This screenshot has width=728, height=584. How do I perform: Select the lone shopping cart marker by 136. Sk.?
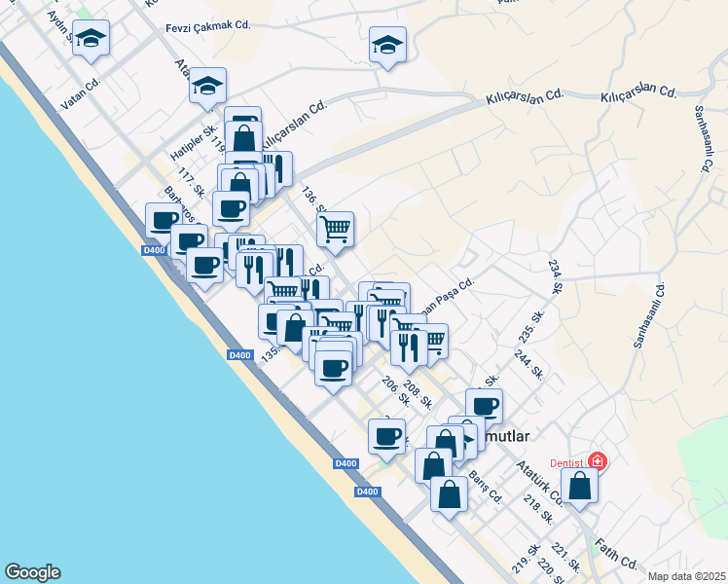coord(335,230)
